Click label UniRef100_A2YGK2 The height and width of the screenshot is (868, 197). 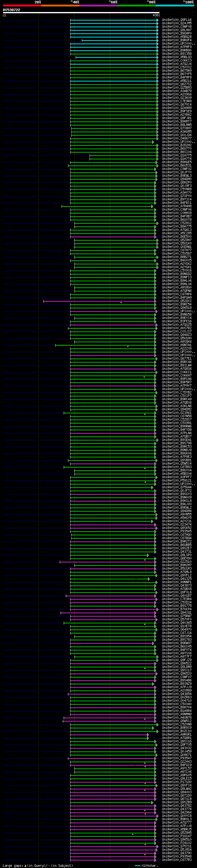point(177,264)
